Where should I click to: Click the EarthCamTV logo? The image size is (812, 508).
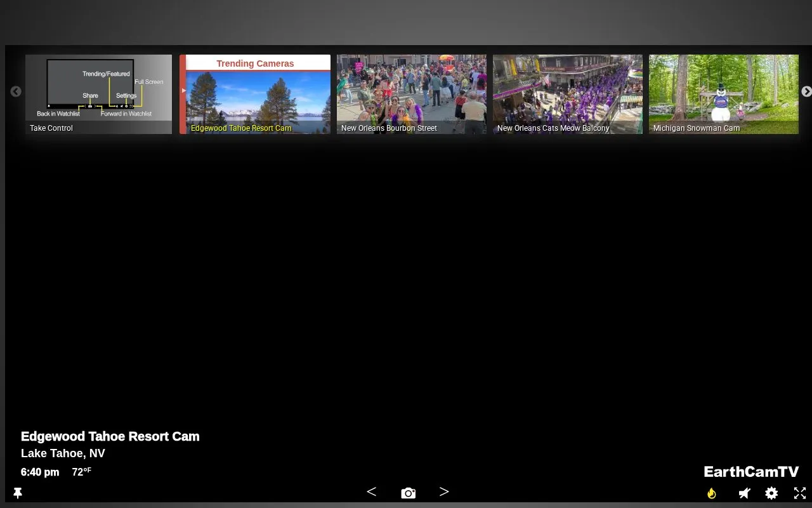[751, 471]
